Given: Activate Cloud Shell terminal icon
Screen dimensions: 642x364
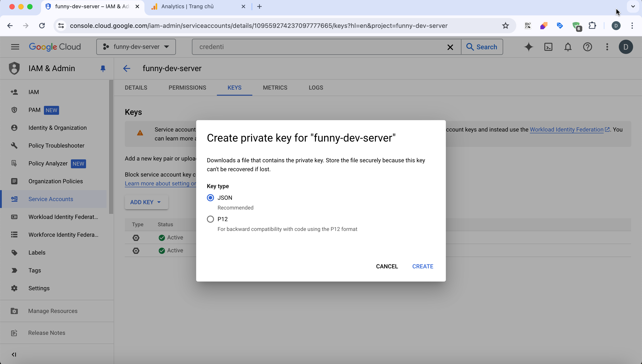Looking at the screenshot, I should 548,47.
